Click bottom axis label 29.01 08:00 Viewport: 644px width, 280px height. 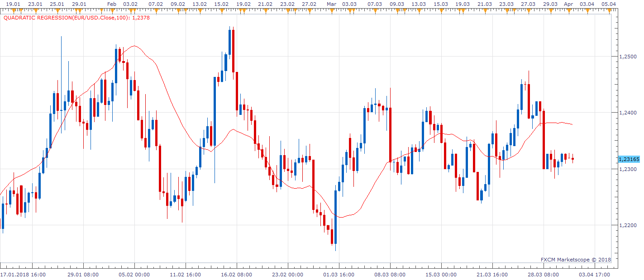(83, 275)
